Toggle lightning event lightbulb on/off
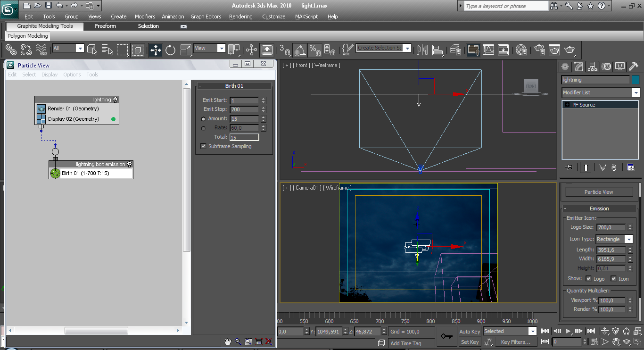Image resolution: width=644 pixels, height=350 pixels. pyautogui.click(x=116, y=100)
